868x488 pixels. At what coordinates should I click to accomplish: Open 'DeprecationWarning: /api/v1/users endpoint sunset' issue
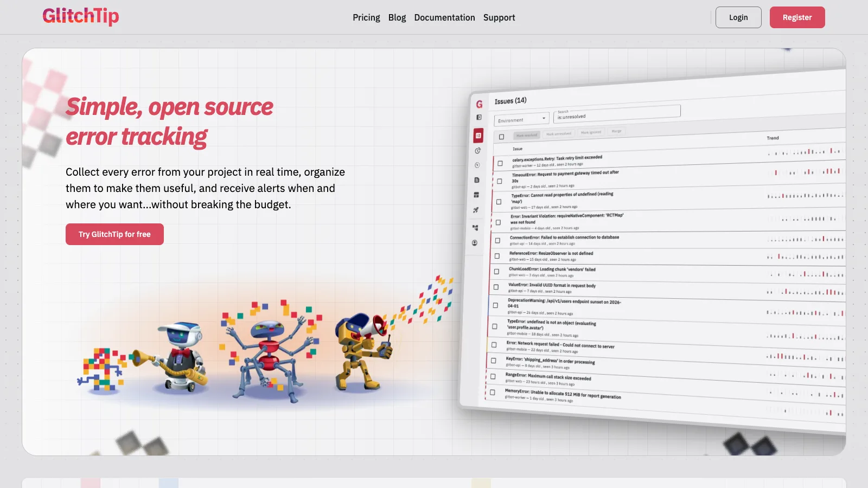564,304
